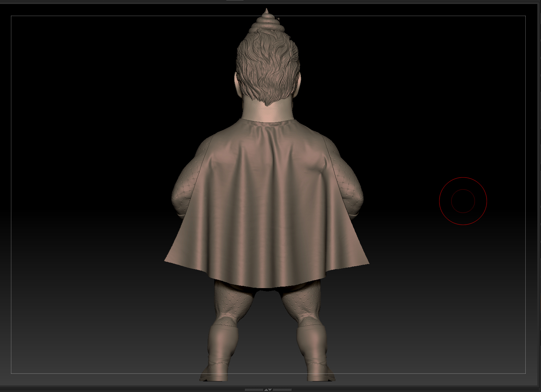Click inside the red brush cursor circle
The image size is (541, 392).
(x=463, y=201)
